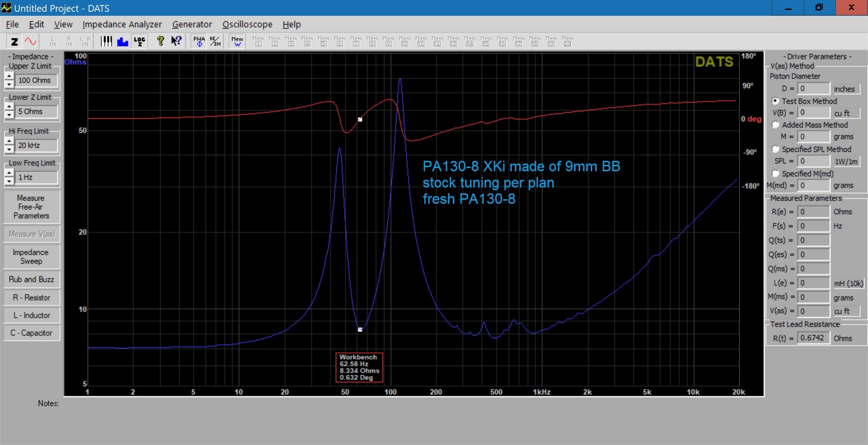Image resolution: width=868 pixels, height=445 pixels.
Task: Select the Mem 8 memory slot icon
Action: point(372,42)
